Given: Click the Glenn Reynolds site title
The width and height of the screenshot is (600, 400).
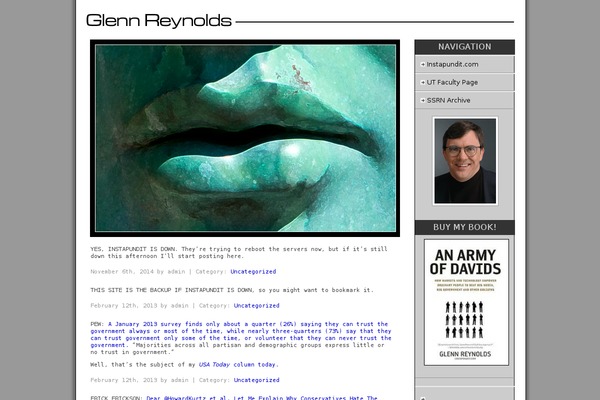Looking at the screenshot, I should 159,20.
